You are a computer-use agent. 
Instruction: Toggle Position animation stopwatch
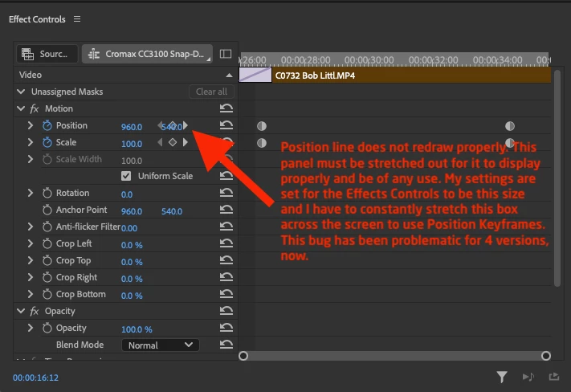(47, 125)
